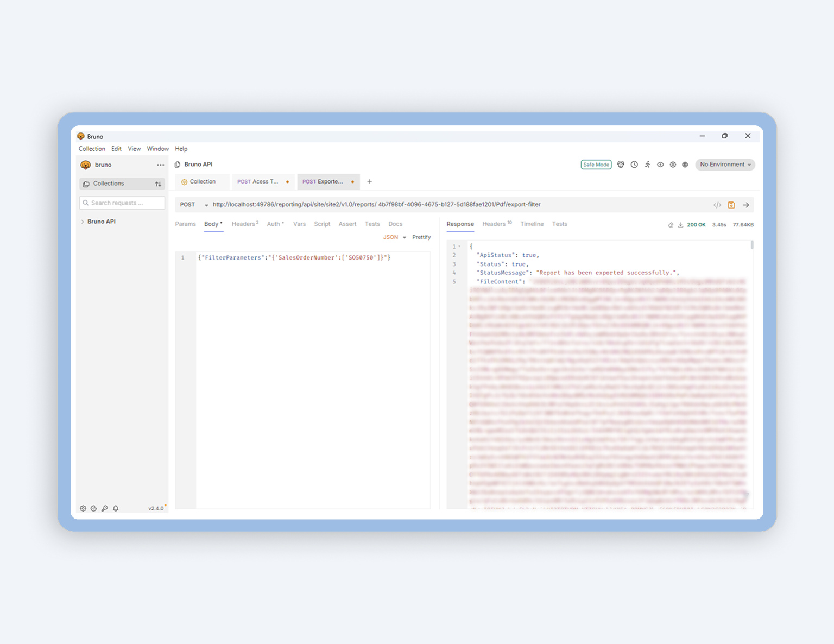The height and width of the screenshot is (644, 834).
Task: Click the v2.4.0 version label
Action: point(156,508)
